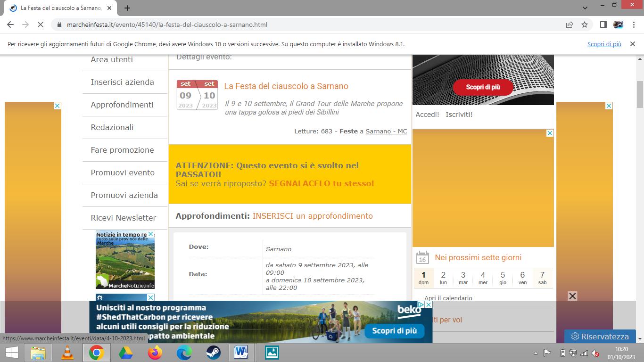Dismiss the bottom overlay with the black X
Viewport: 644px width, 362px height.
pos(572,296)
